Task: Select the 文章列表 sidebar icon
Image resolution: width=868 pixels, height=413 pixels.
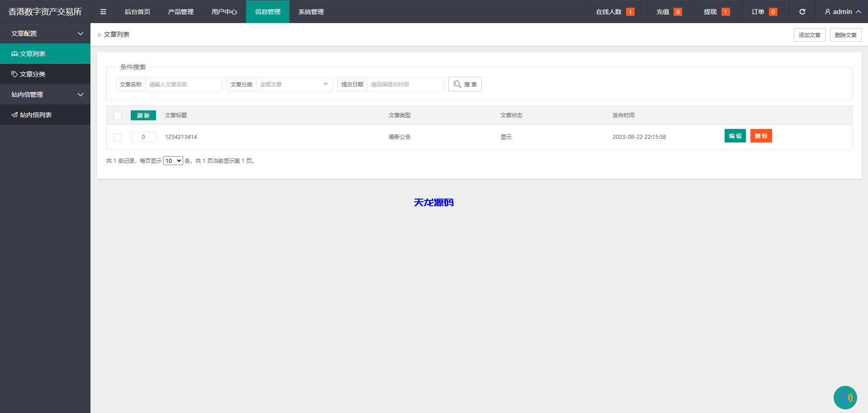Action: [14, 53]
